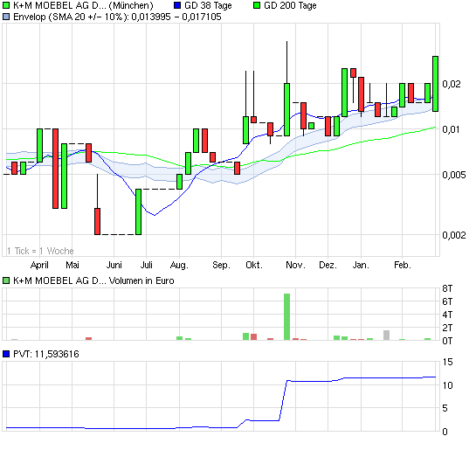
Task: Click the 'Okt.' month axis label
Action: pos(254,265)
